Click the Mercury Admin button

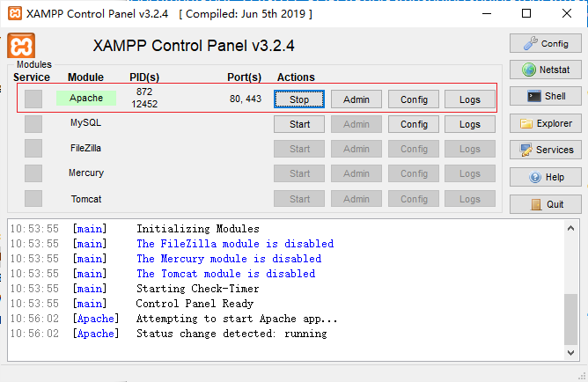click(x=356, y=173)
